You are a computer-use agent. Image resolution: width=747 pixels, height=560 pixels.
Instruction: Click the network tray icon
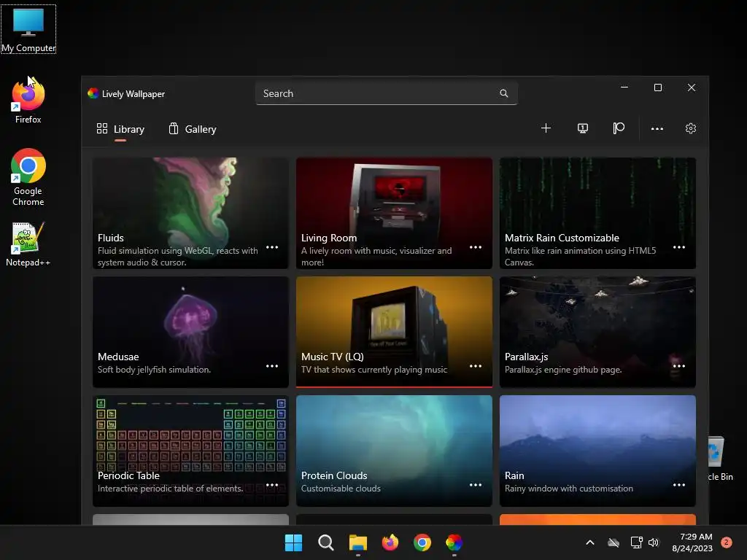tap(636, 542)
